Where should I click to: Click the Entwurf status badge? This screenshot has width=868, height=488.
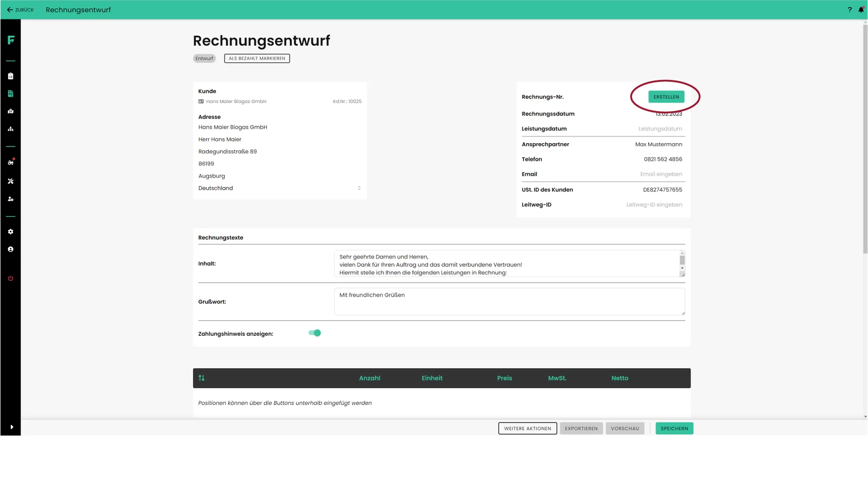205,59
